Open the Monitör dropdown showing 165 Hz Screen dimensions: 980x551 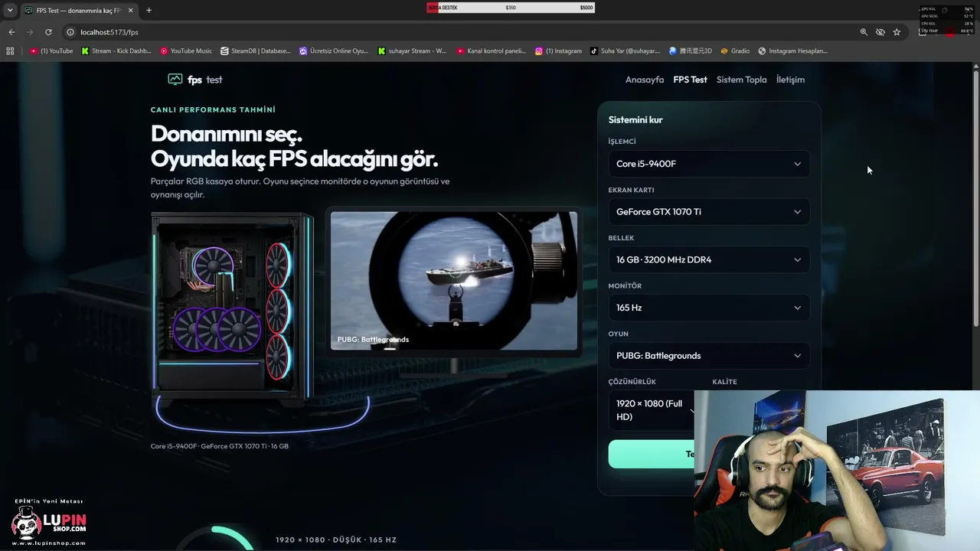point(709,308)
